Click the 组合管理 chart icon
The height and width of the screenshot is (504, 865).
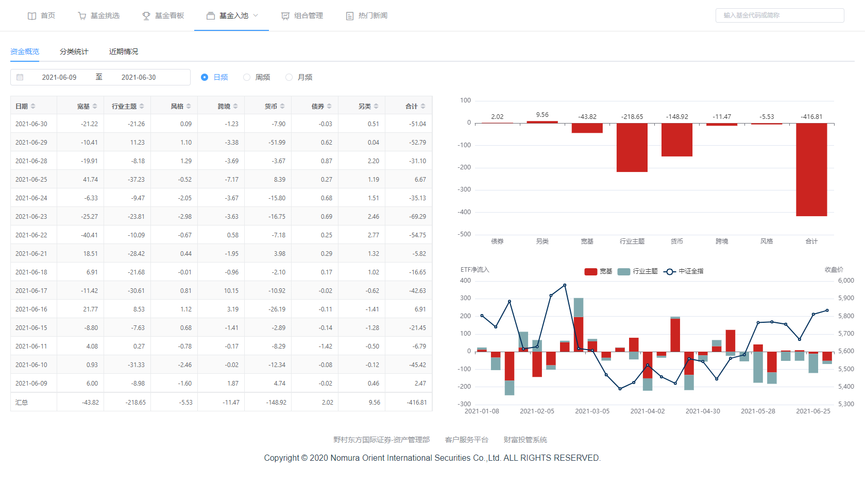tap(285, 16)
